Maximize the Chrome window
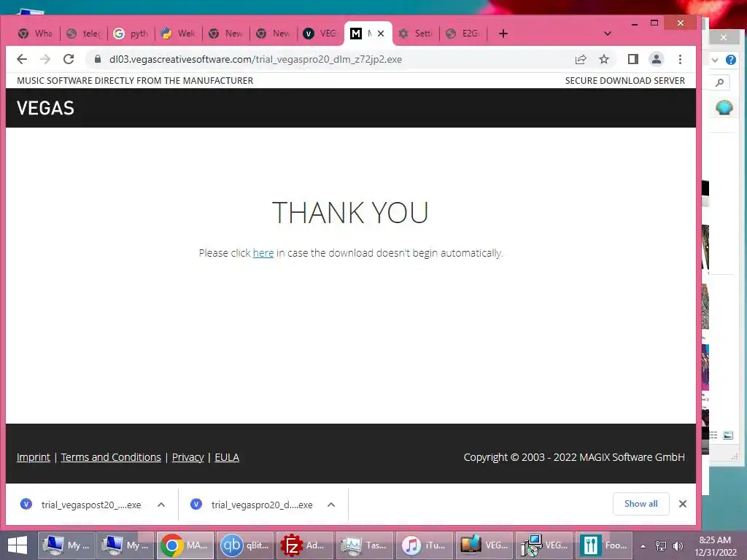The width and height of the screenshot is (747, 560). [x=654, y=23]
